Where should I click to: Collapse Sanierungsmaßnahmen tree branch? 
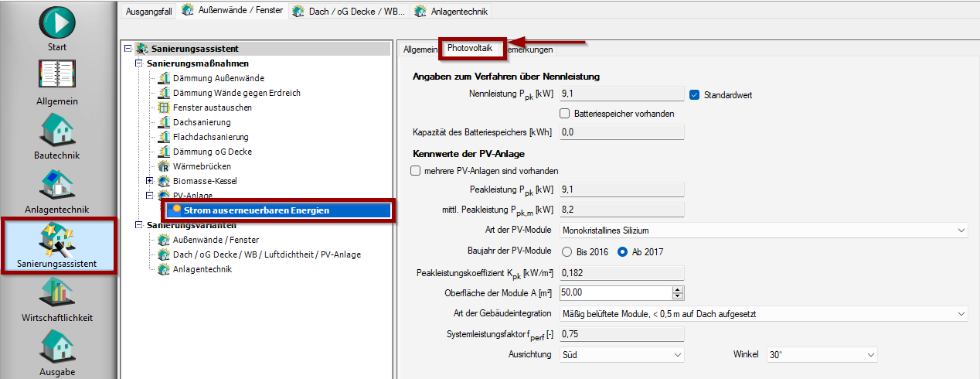click(139, 63)
